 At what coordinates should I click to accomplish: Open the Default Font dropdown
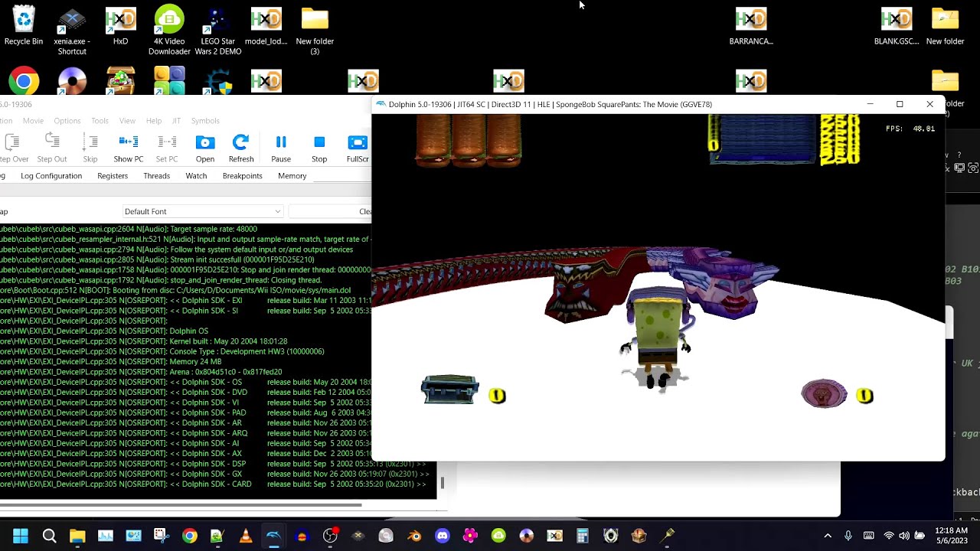(203, 211)
